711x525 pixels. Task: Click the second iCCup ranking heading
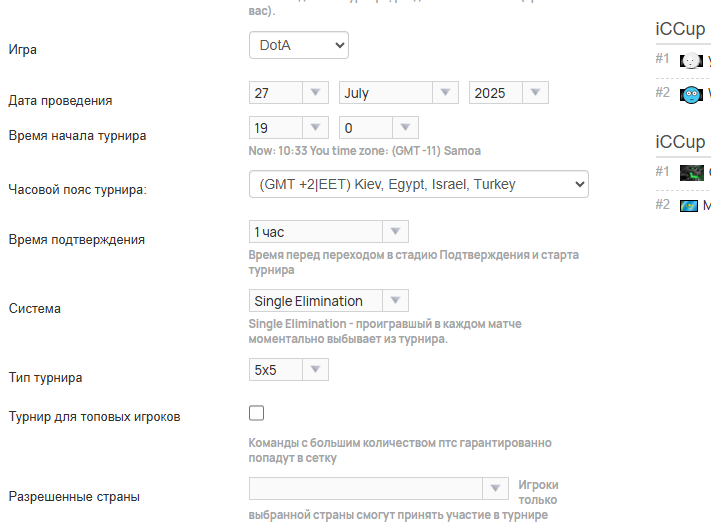click(x=680, y=142)
